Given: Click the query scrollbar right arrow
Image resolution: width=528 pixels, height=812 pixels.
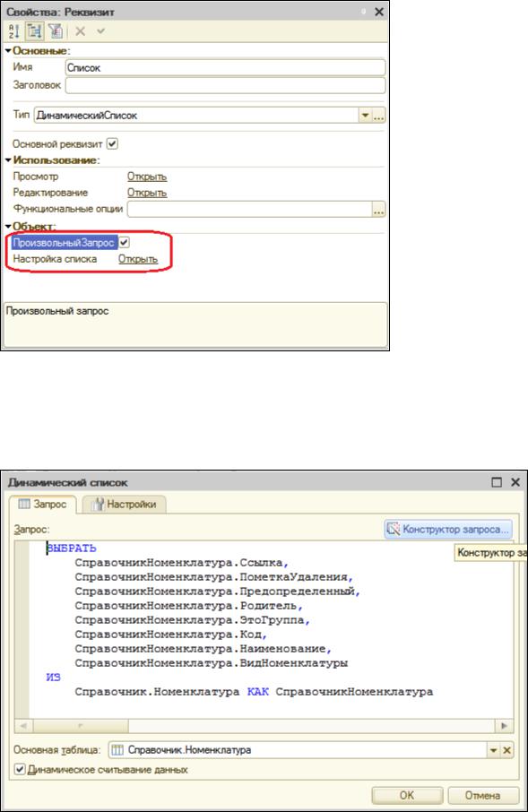Looking at the screenshot, I should [504, 726].
